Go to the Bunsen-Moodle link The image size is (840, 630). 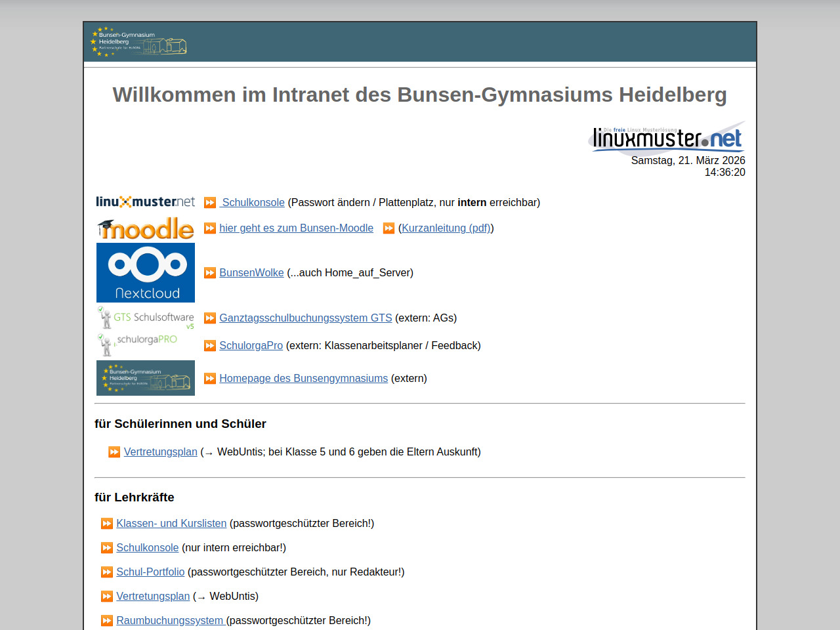296,228
